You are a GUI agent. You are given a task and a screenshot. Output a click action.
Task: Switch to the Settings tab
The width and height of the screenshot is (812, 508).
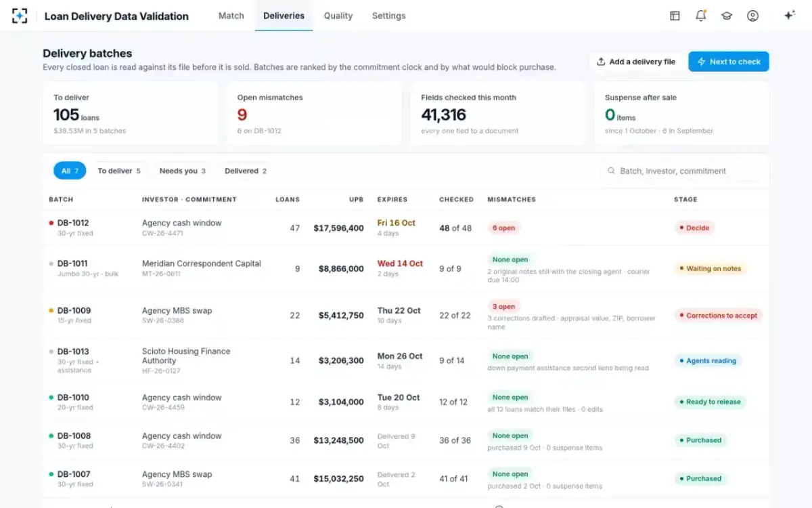388,16
